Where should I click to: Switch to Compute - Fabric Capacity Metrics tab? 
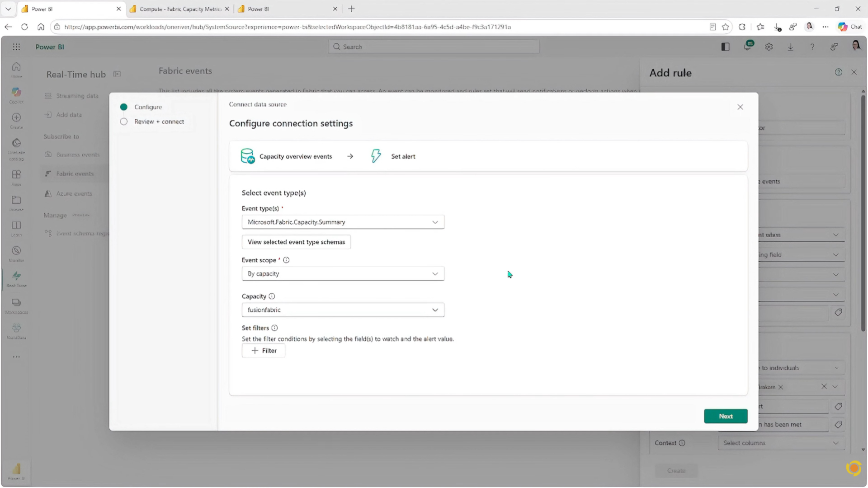[x=180, y=9]
